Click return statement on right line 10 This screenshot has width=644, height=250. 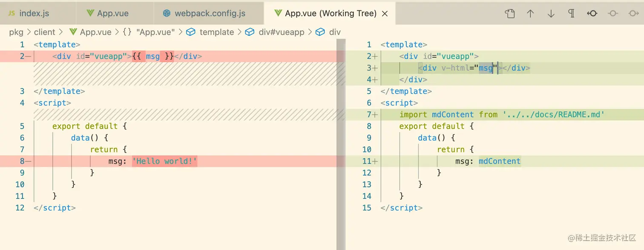[x=451, y=149]
